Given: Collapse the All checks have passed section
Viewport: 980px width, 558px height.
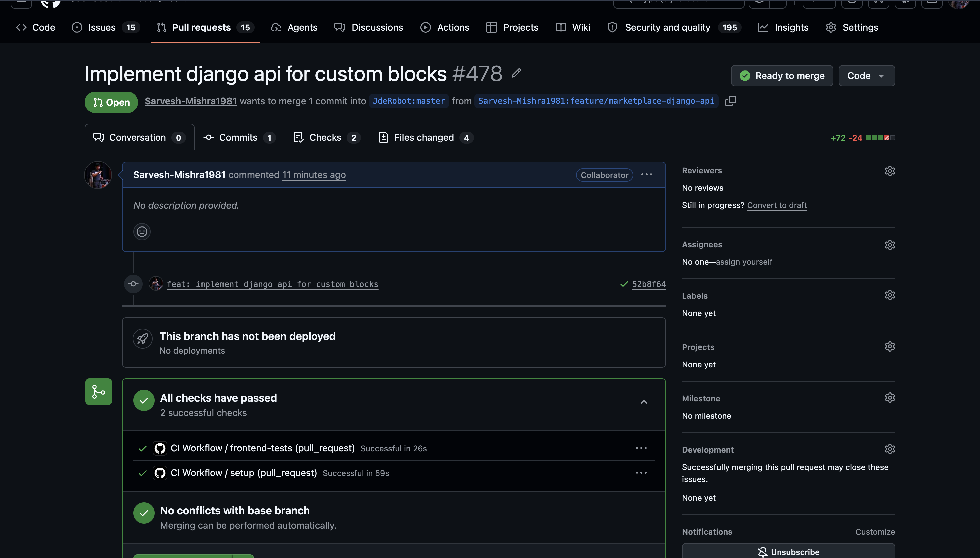Looking at the screenshot, I should coord(644,402).
